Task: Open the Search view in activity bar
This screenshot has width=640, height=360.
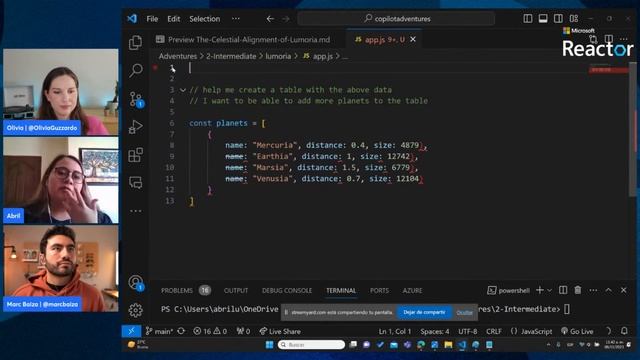Action: pyautogui.click(x=136, y=70)
